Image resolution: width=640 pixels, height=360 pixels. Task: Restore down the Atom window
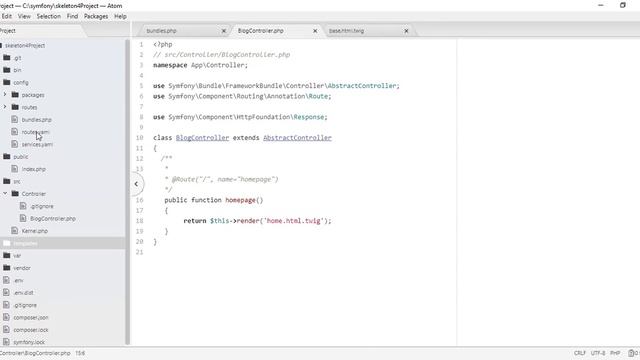click(x=623, y=5)
